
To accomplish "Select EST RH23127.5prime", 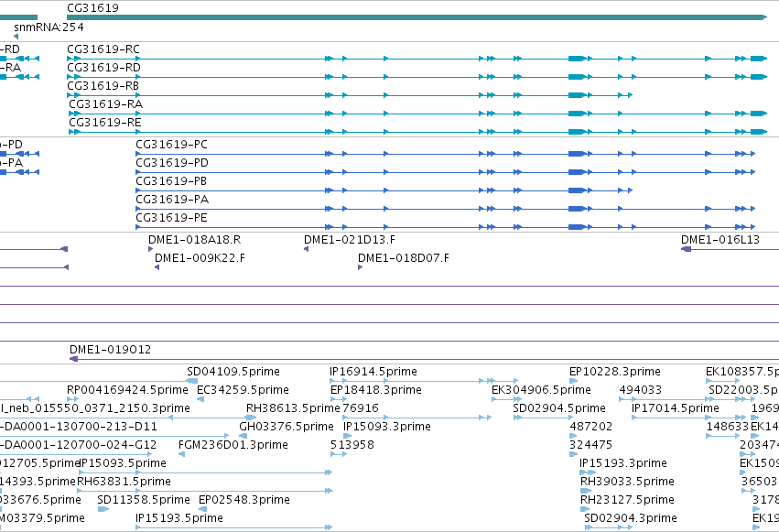I will [x=627, y=500].
